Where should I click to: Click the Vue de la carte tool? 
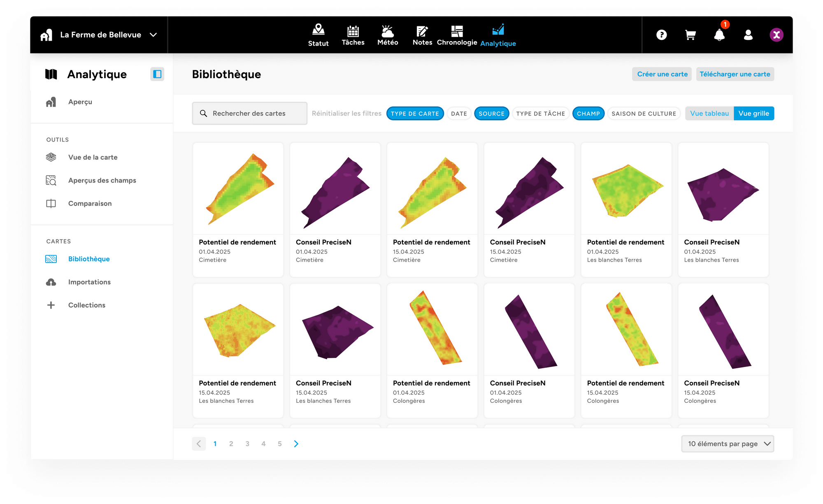pyautogui.click(x=92, y=158)
